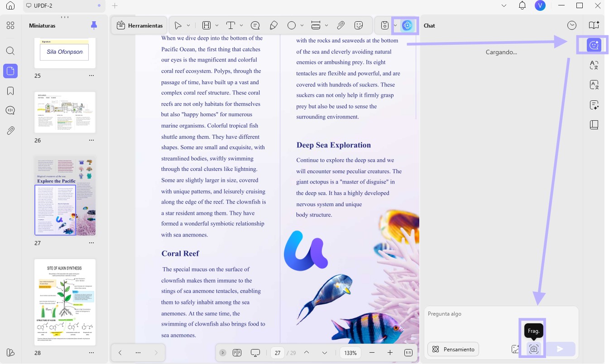Click the Herramientas button

coord(139,26)
